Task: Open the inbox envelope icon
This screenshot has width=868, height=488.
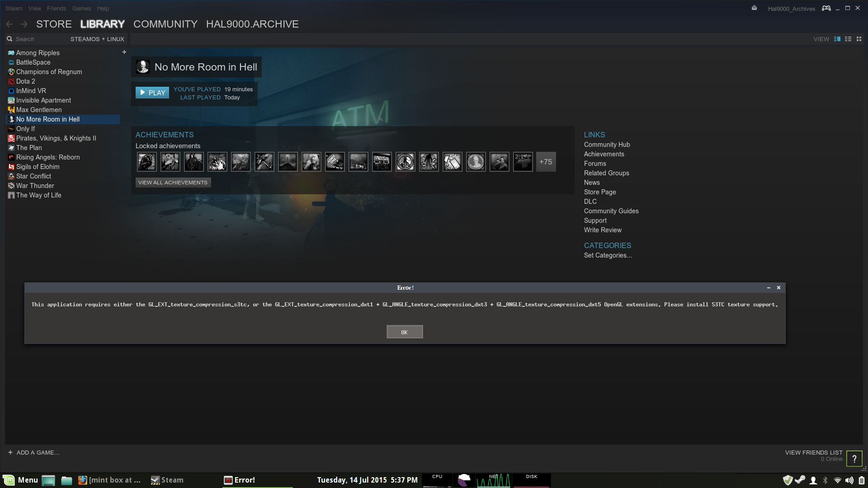Action: click(x=754, y=8)
